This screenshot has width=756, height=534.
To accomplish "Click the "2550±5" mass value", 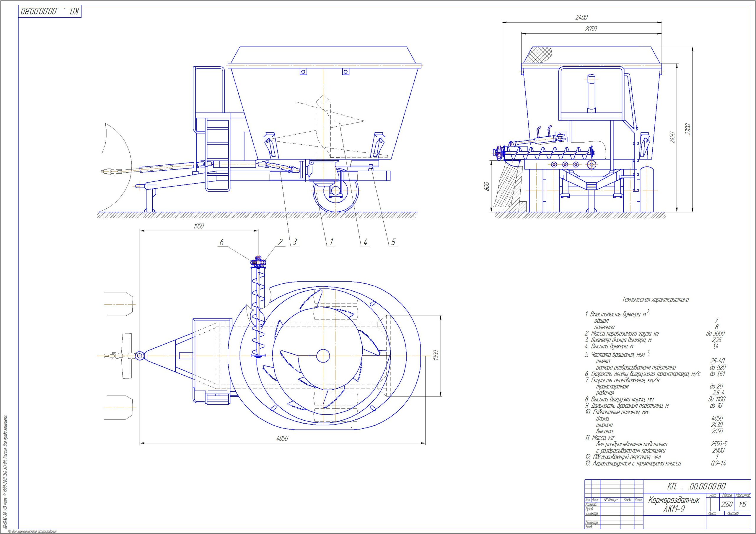I will [x=719, y=444].
